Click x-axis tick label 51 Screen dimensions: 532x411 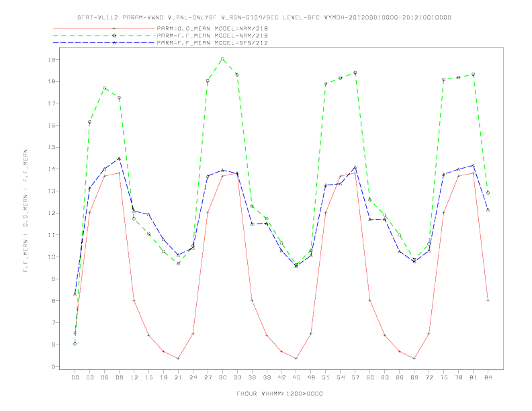pos(326,377)
